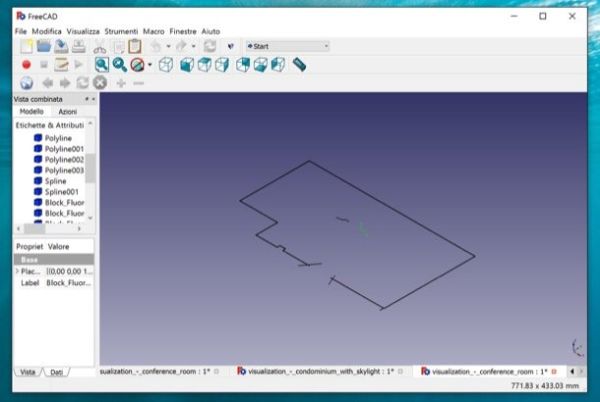
Task: Click the Print icon in toolbar
Action: tap(77, 46)
